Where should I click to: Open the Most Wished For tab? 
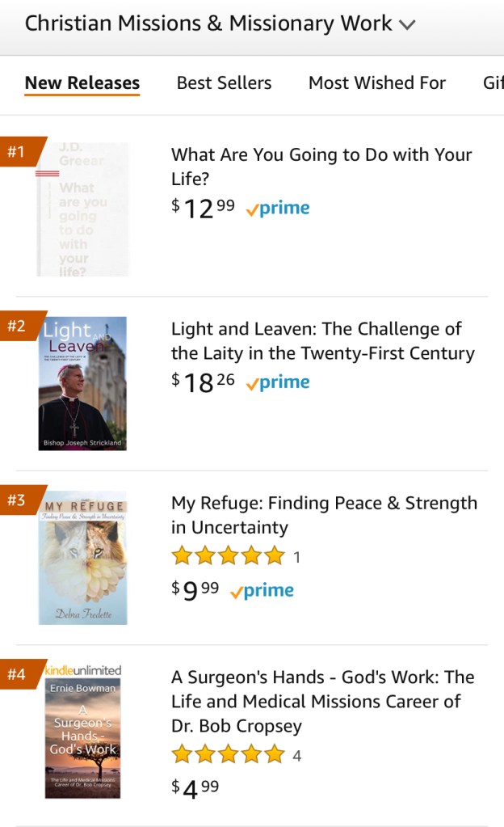[x=377, y=82]
